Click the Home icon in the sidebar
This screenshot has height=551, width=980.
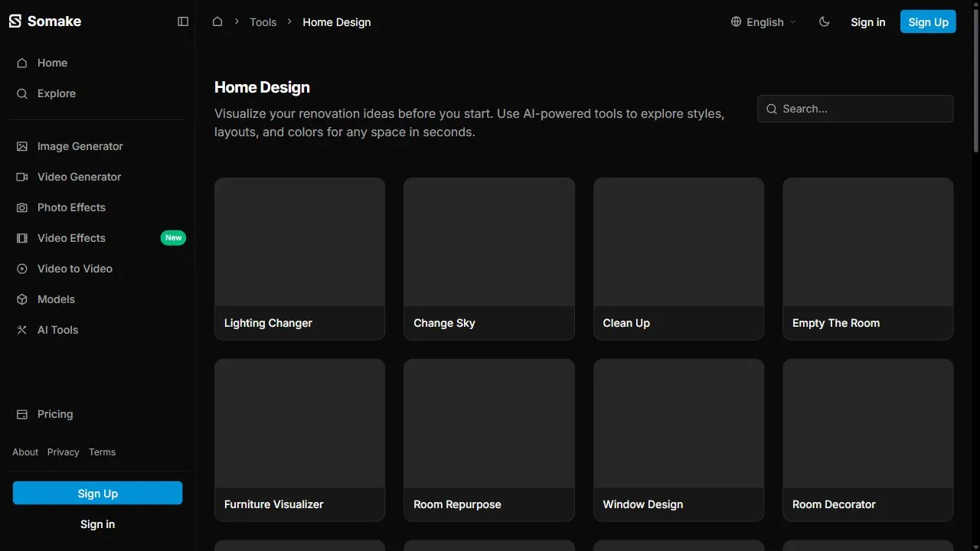tap(22, 63)
